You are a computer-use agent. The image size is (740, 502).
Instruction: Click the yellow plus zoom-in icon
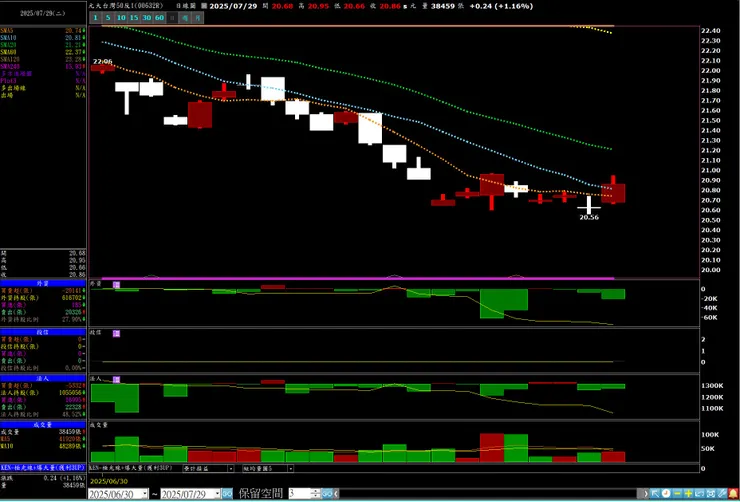(x=688, y=494)
